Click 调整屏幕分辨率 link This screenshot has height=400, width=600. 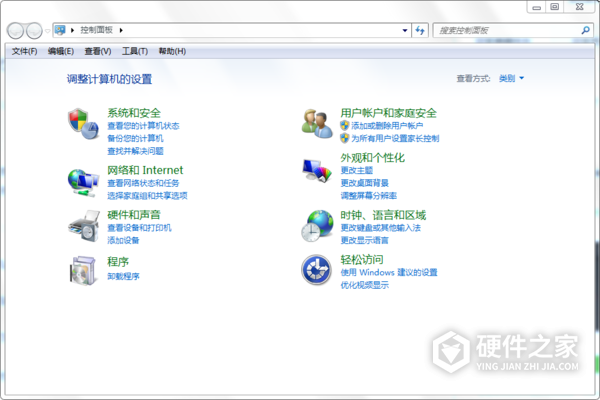point(369,196)
